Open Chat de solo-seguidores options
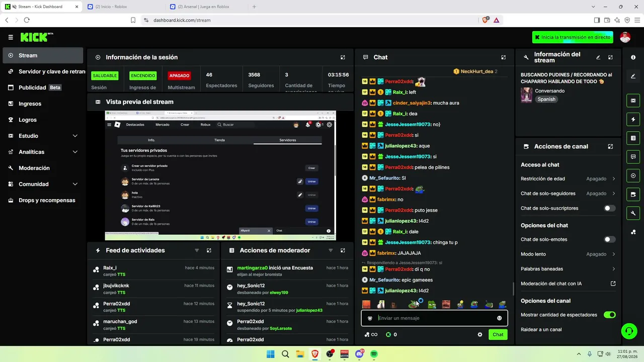The height and width of the screenshot is (362, 644). click(568, 194)
